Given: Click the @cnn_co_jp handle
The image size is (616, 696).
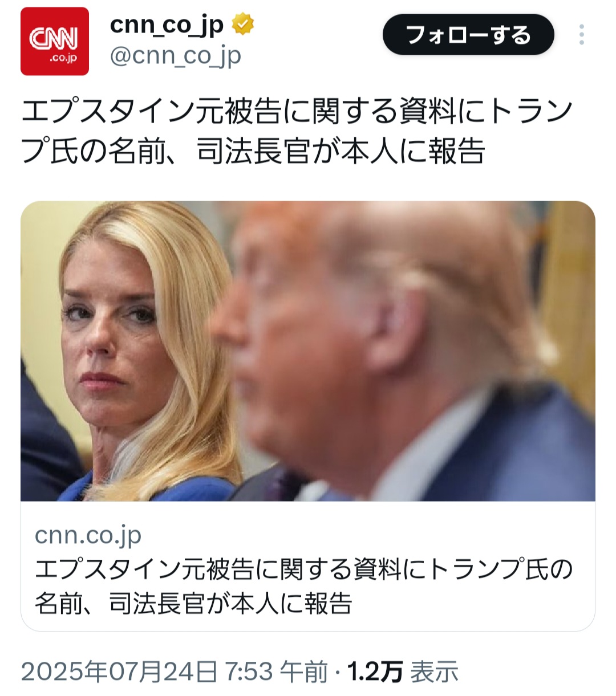Looking at the screenshot, I should pos(175,56).
